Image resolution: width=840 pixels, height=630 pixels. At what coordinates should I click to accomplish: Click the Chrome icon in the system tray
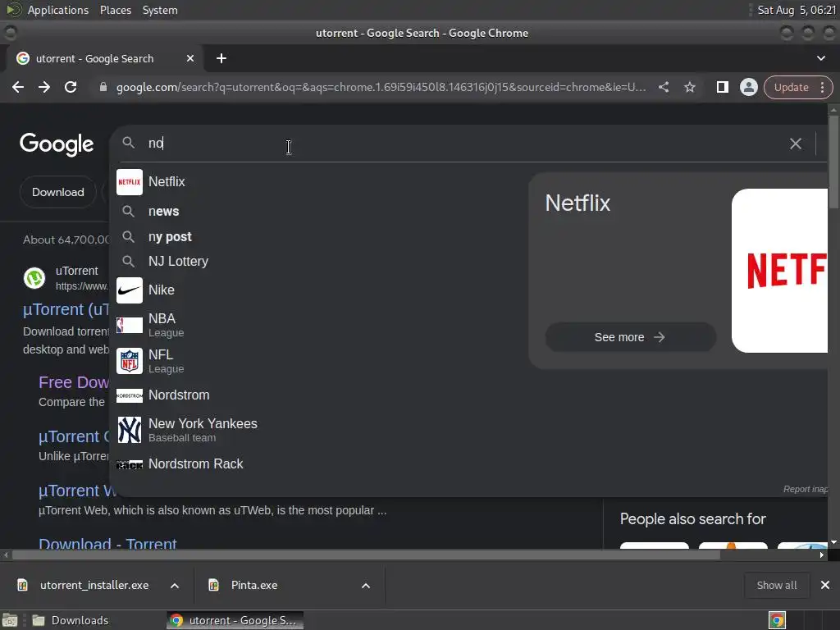777,620
